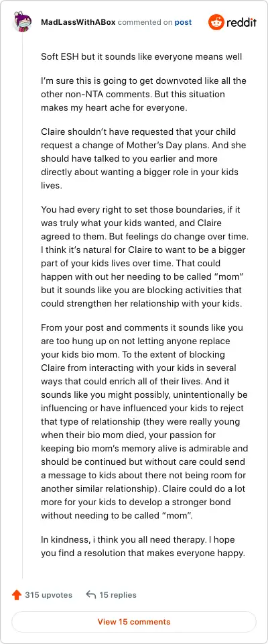
Task: Click the MadLassWithABox avatar image
Action: point(21,22)
